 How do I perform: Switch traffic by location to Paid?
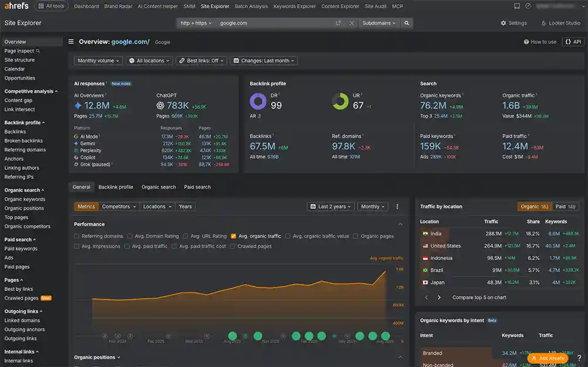pos(565,206)
